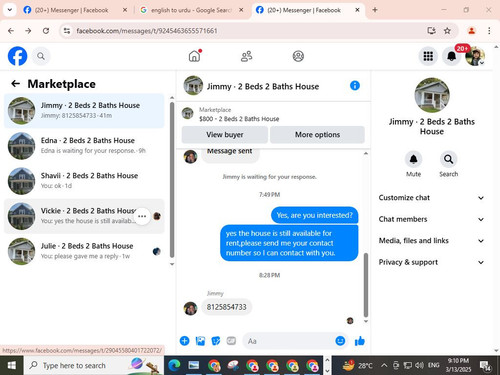Open conversation information blue i icon
Viewport: 500px width, 375px height.
355,86
